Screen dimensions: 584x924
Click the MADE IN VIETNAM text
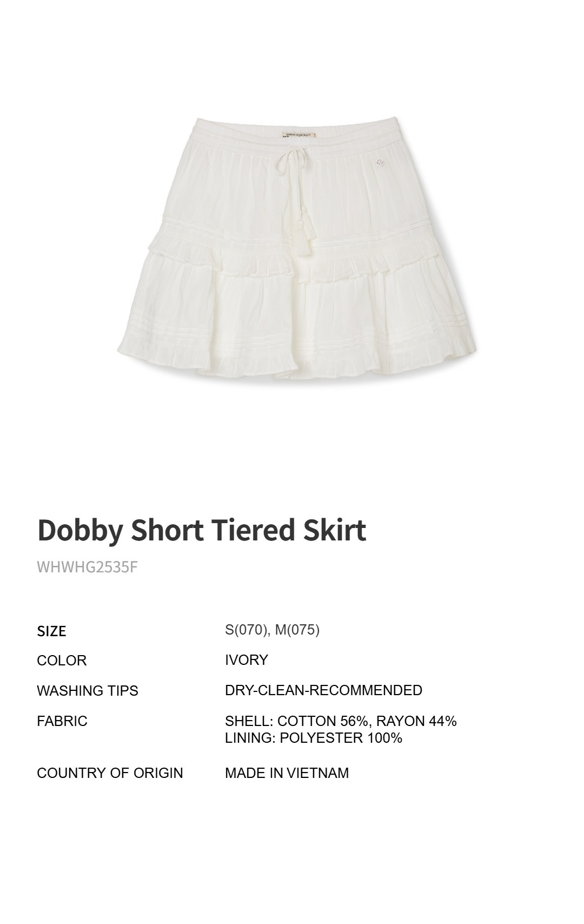(287, 773)
